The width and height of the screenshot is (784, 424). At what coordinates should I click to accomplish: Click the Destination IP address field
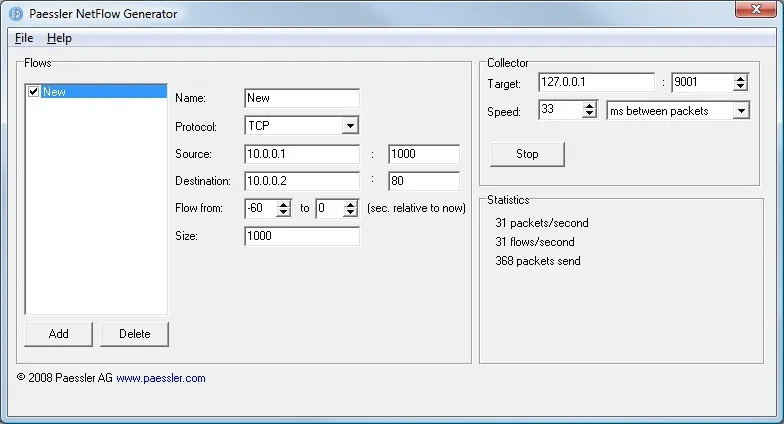pyautogui.click(x=302, y=181)
